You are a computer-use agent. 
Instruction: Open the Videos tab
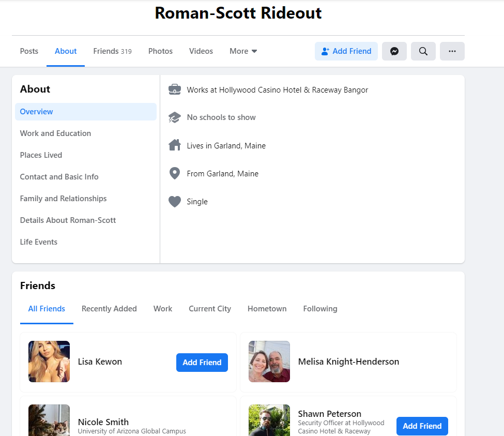tap(201, 51)
